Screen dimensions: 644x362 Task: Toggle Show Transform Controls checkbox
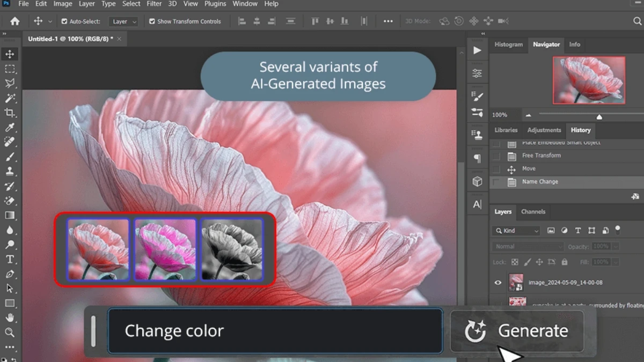pos(152,21)
